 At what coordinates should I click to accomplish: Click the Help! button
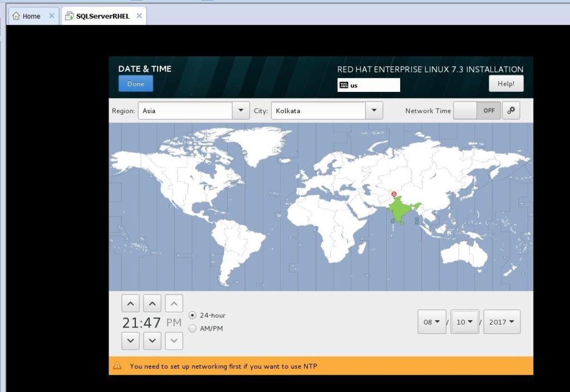[506, 84]
